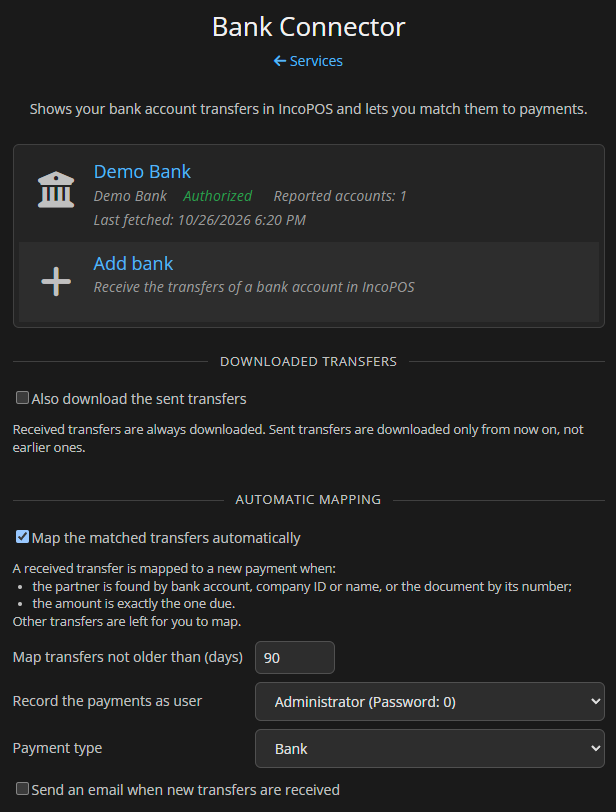Click the Authorized status text

[x=217, y=196]
